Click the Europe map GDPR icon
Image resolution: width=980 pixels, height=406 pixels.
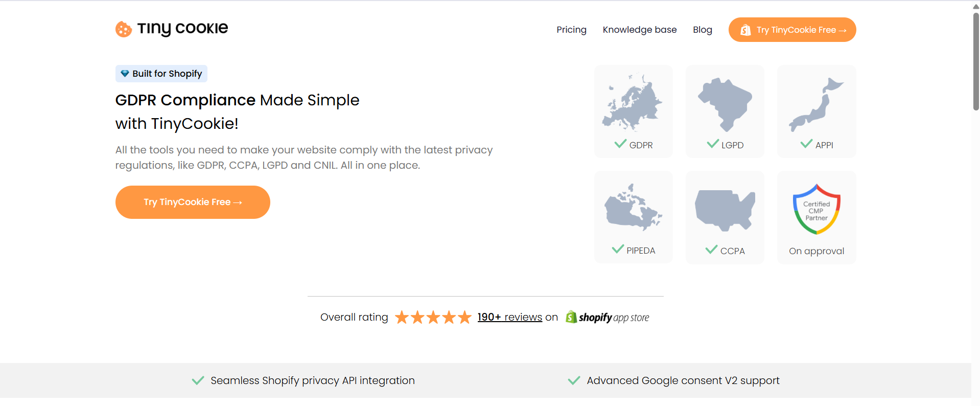pos(633,102)
